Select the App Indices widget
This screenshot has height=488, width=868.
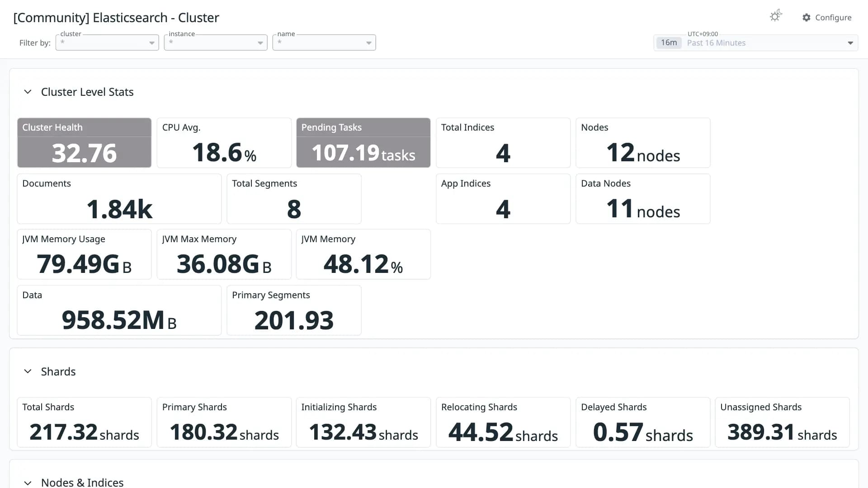pyautogui.click(x=503, y=199)
